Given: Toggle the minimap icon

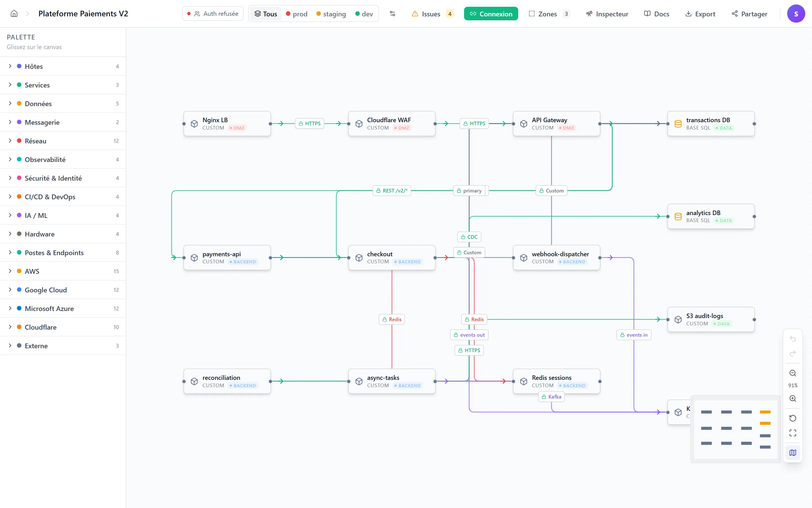Looking at the screenshot, I should coord(793,453).
